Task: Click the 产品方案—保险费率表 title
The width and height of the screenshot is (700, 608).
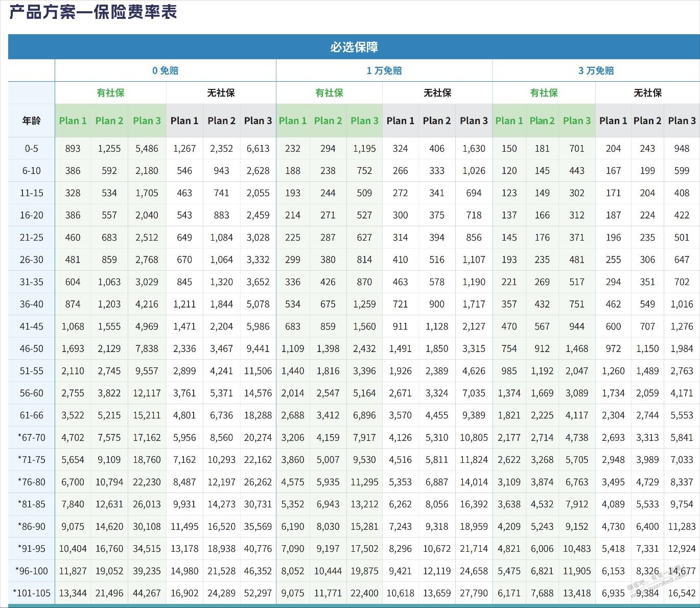Action: tap(93, 11)
